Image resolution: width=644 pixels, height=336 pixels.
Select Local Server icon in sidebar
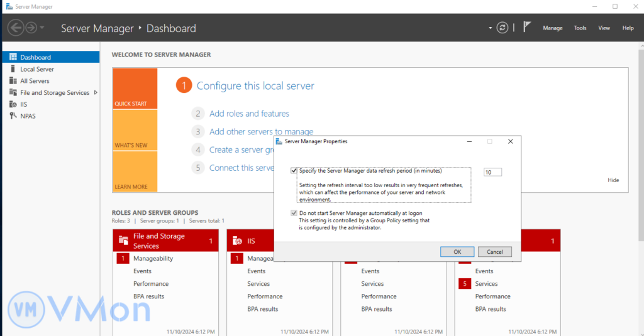(x=13, y=69)
